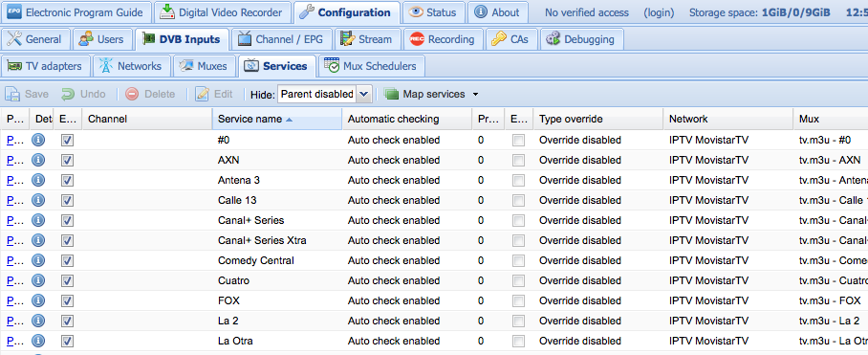Open the TV adapters tab
Viewport: 868px width, 355px height.
point(45,66)
